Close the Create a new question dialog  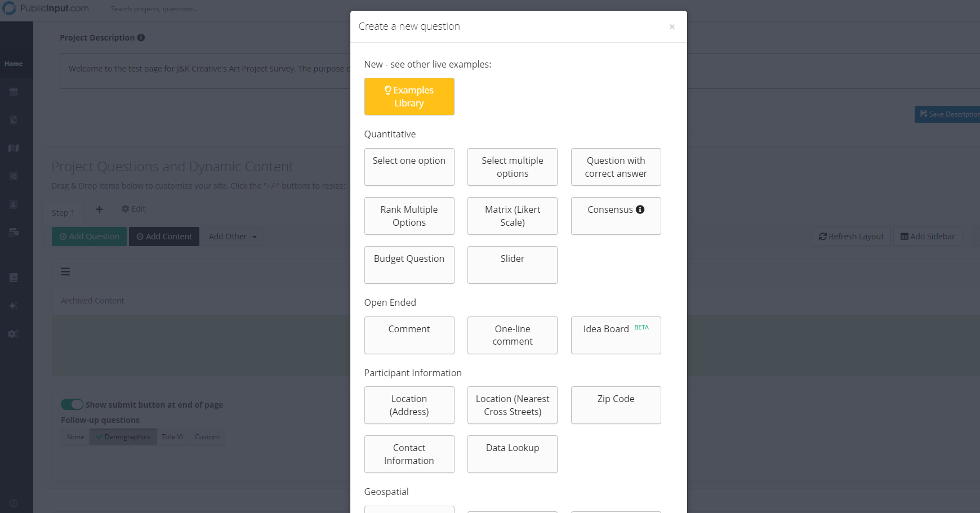pyautogui.click(x=671, y=26)
